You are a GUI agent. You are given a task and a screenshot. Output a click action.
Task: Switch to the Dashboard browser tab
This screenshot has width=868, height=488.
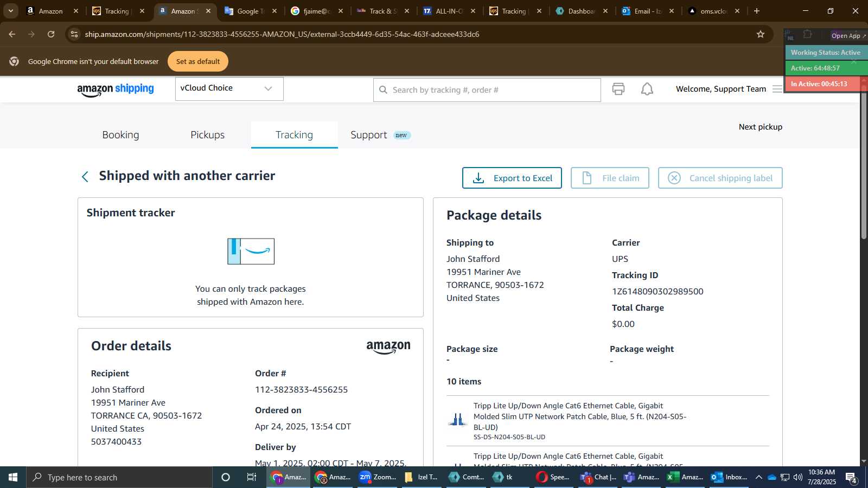tap(581, 11)
